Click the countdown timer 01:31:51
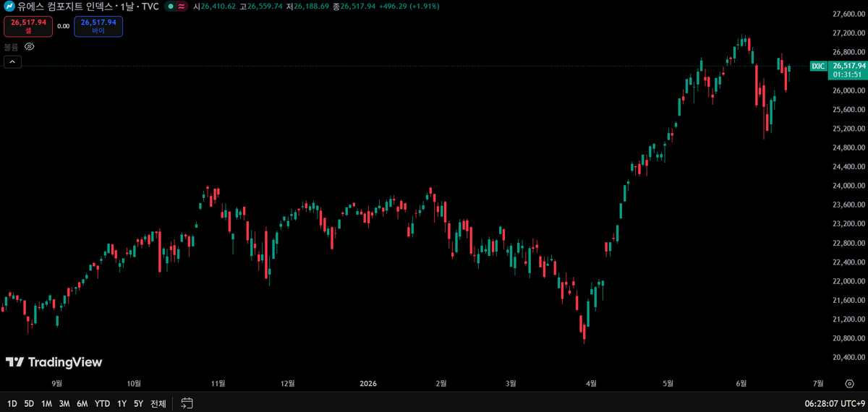Image resolution: width=868 pixels, height=412 pixels. coord(846,74)
